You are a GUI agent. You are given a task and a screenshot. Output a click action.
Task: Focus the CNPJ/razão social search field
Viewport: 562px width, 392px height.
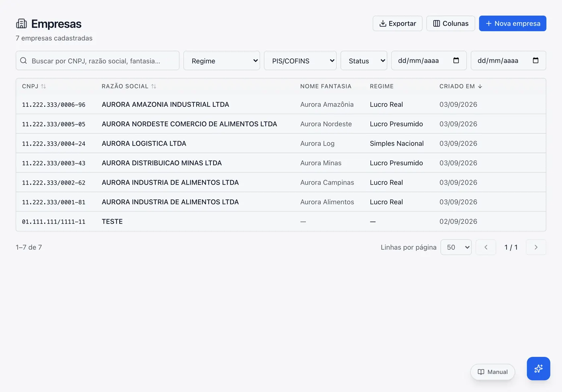[x=98, y=61]
